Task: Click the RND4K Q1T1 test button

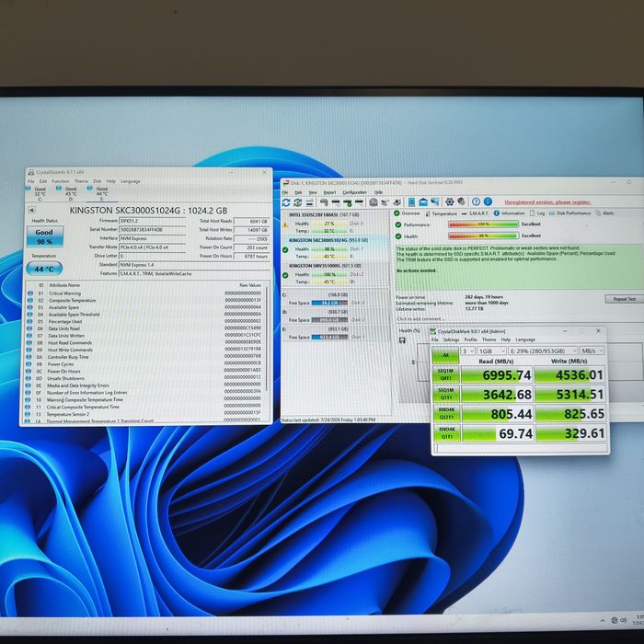Action: [445, 433]
